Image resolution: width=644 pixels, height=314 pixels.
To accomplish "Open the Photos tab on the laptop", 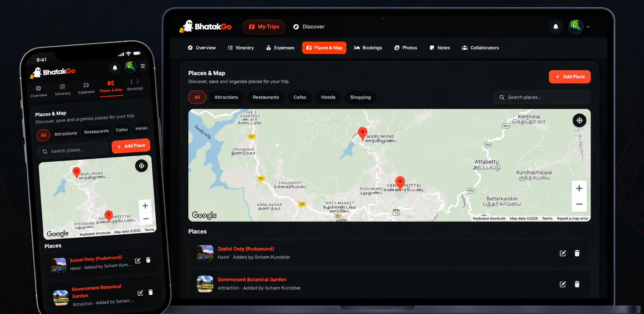I will pos(406,48).
